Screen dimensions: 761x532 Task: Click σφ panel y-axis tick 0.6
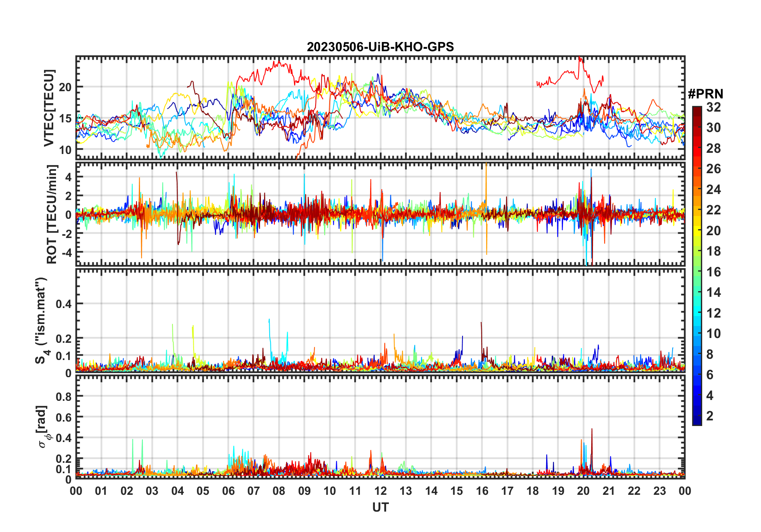click(x=64, y=417)
